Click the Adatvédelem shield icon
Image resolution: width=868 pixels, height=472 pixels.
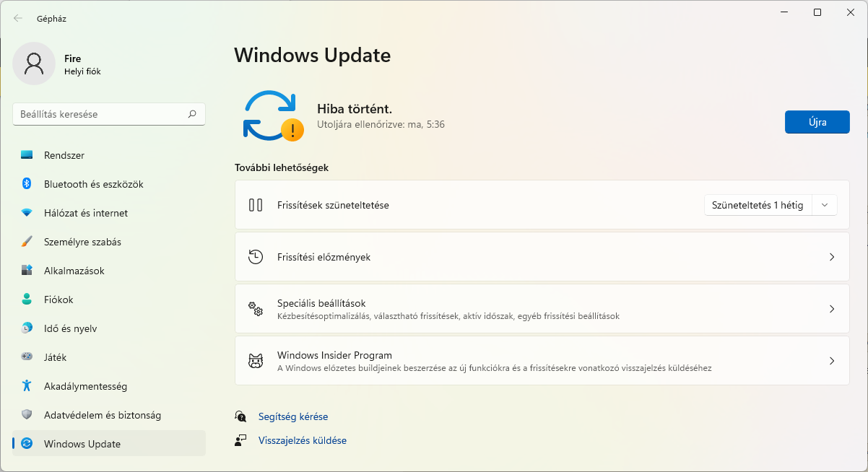27,415
